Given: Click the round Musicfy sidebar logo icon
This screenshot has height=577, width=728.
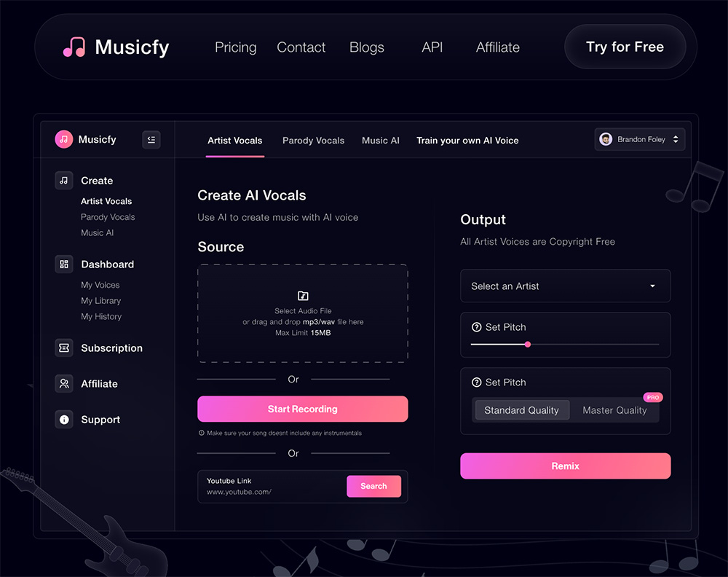Looking at the screenshot, I should coord(64,139).
